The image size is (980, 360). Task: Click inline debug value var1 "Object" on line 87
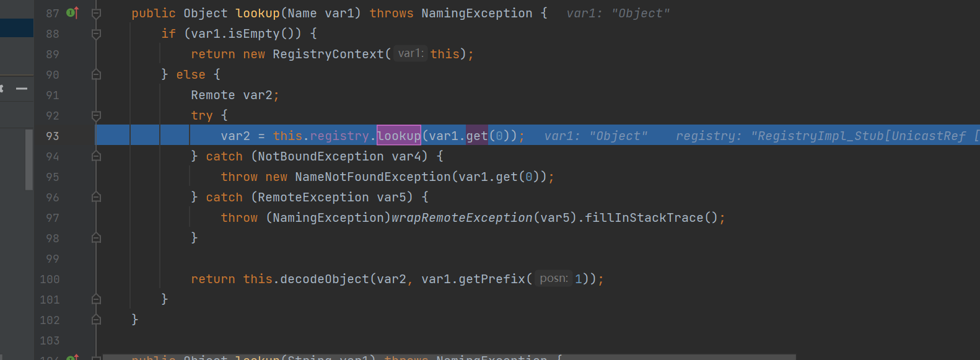(618, 13)
